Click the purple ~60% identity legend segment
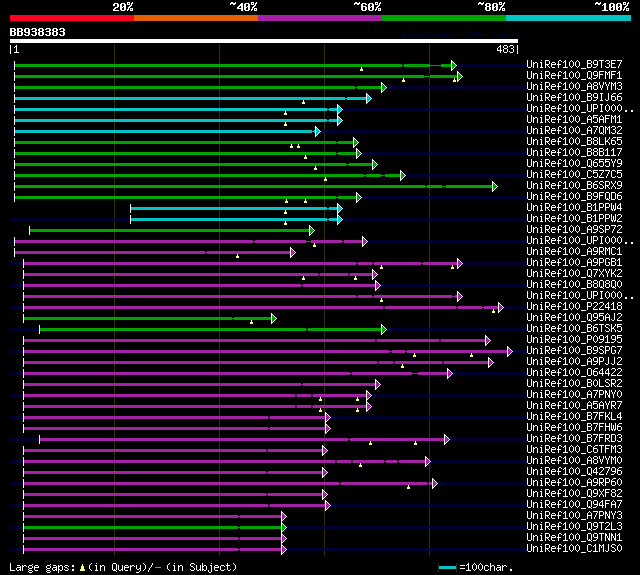This screenshot has width=640, height=575. click(320, 18)
